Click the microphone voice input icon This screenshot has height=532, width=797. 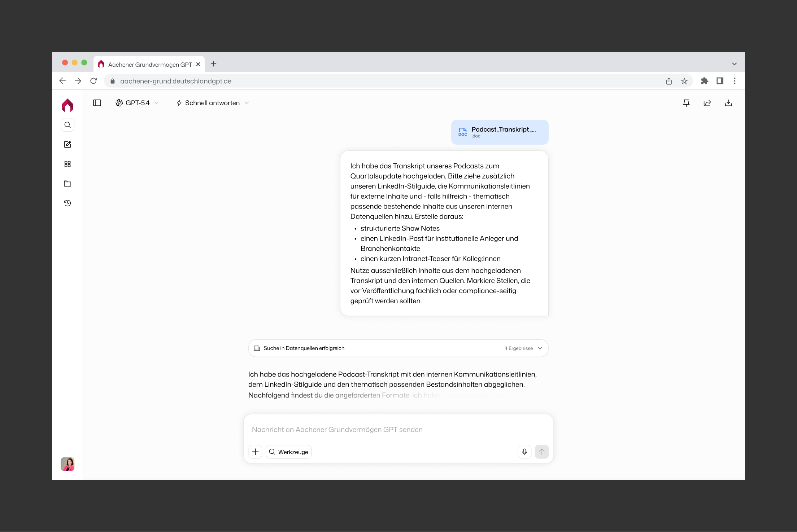pos(524,452)
